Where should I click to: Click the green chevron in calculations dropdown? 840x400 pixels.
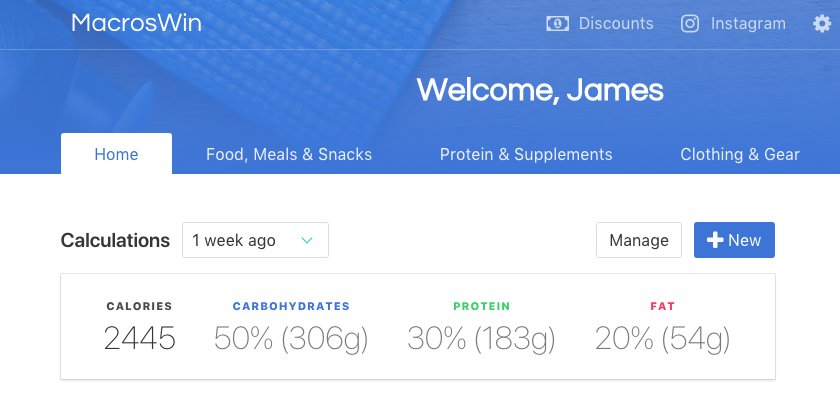tap(307, 240)
